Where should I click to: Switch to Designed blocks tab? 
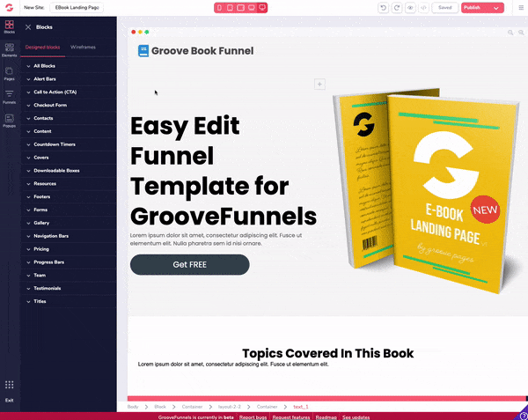[x=42, y=48]
